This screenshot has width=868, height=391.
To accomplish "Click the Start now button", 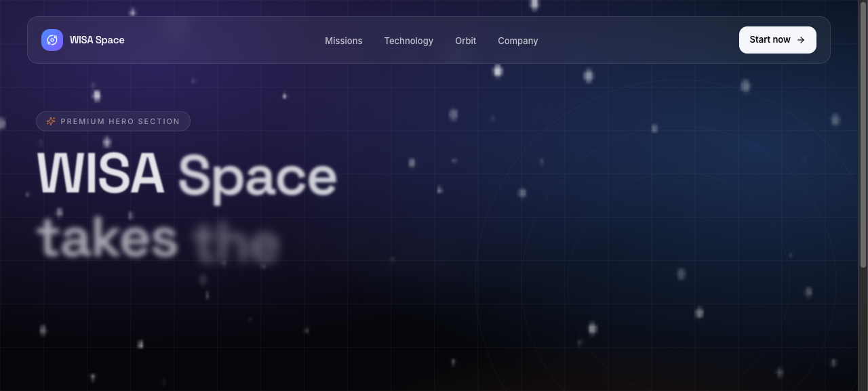I will (778, 40).
